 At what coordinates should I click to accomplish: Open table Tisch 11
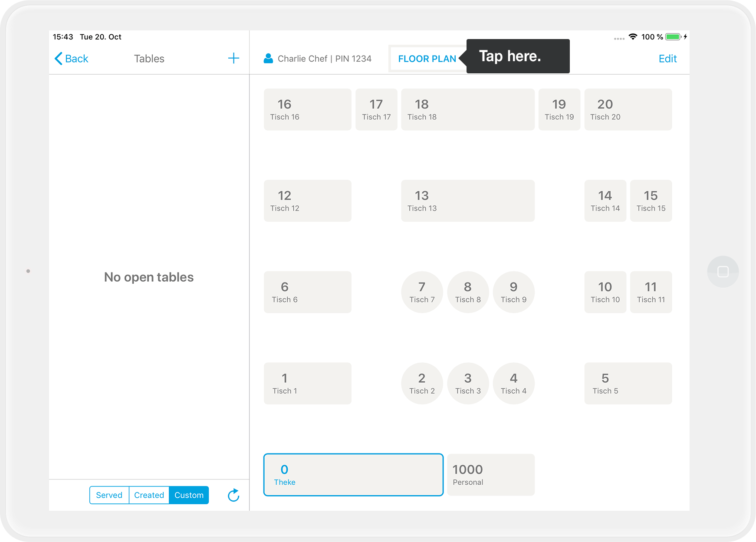point(651,292)
